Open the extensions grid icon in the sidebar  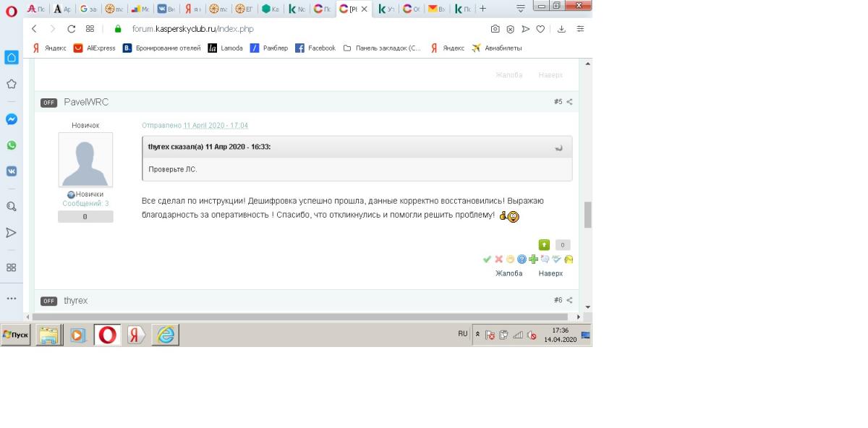click(12, 267)
